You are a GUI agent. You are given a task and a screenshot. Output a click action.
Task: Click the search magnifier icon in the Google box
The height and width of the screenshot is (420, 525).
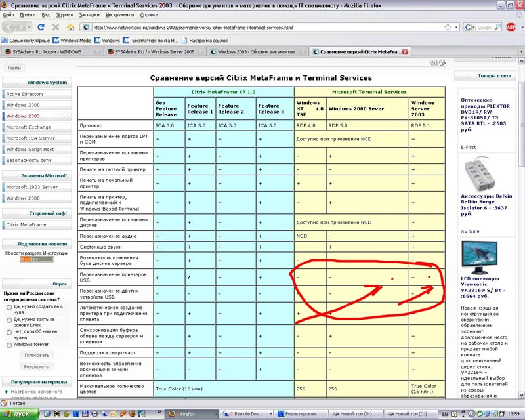497,27
